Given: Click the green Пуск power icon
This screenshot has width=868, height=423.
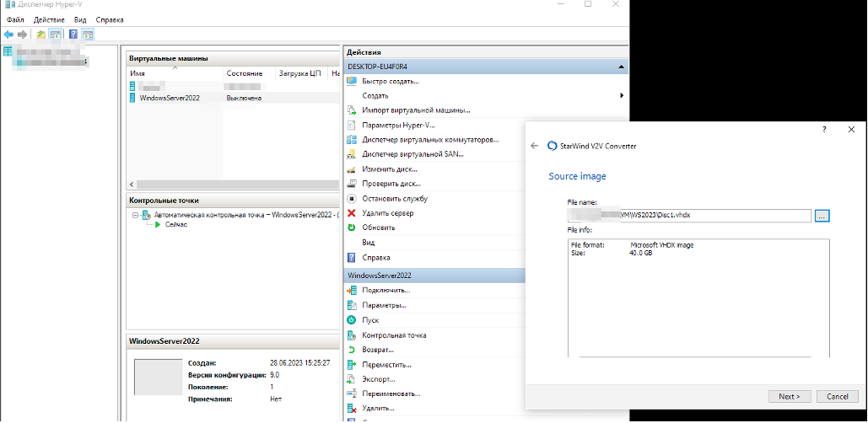Looking at the screenshot, I should pos(351,320).
